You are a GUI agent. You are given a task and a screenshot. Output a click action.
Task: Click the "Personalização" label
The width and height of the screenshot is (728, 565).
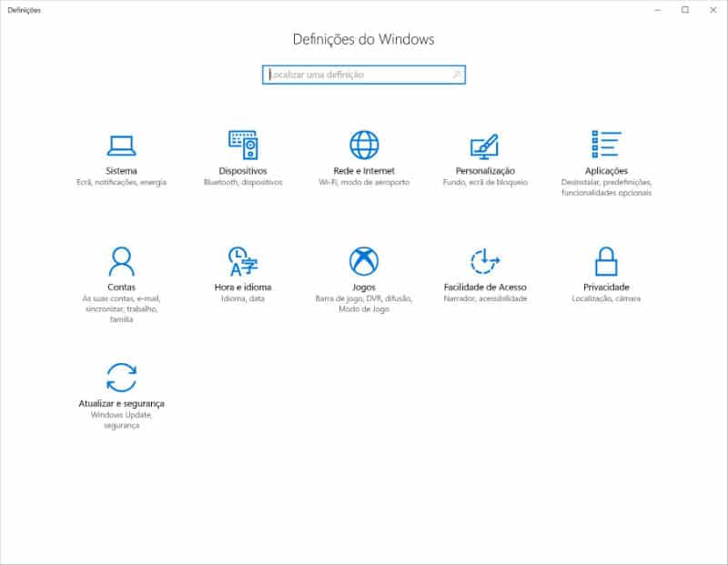click(485, 171)
